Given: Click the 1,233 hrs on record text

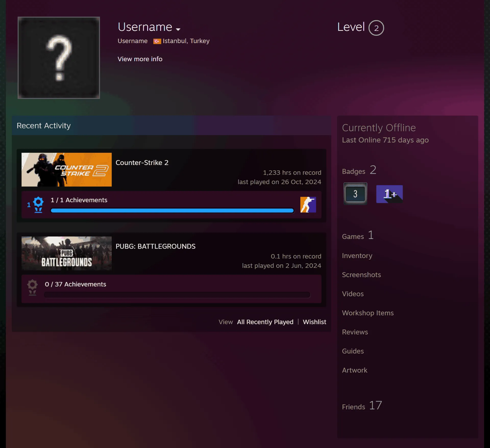Looking at the screenshot, I should [x=292, y=173].
